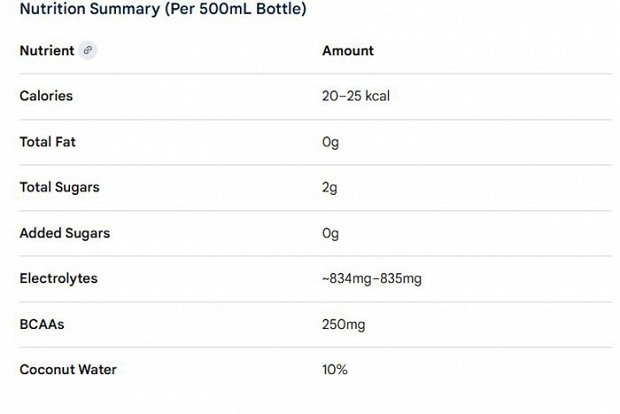Select the Calories row label
Screen dimensions: 620x414
[46, 96]
